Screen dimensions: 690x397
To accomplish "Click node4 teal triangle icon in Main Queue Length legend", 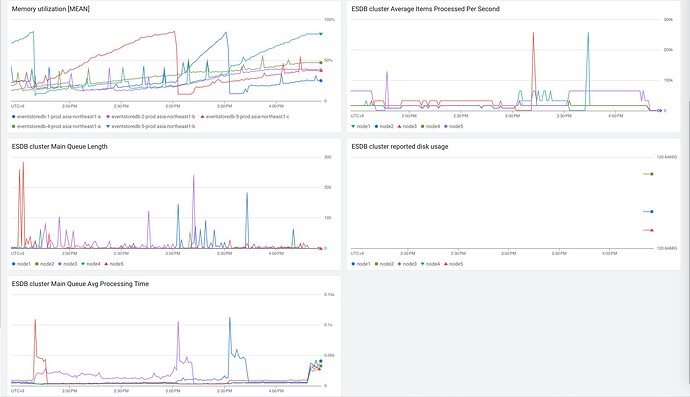I will coord(83,264).
